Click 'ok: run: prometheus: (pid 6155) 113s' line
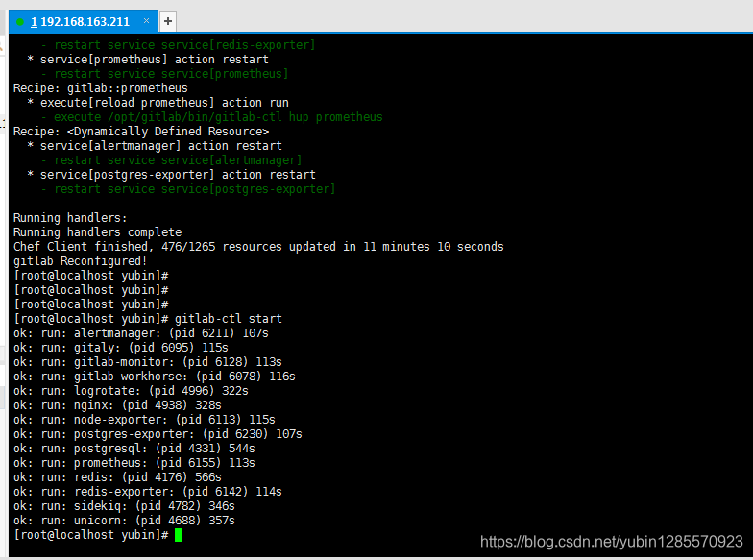Viewport: 753px width, 560px height. coord(134,463)
